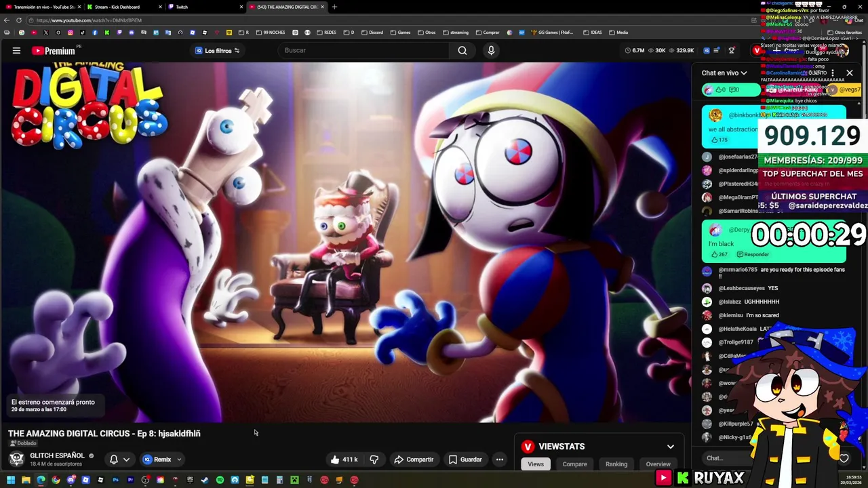868x488 pixels.
Task: Open File Explorer from the taskbar
Action: click(x=26, y=480)
